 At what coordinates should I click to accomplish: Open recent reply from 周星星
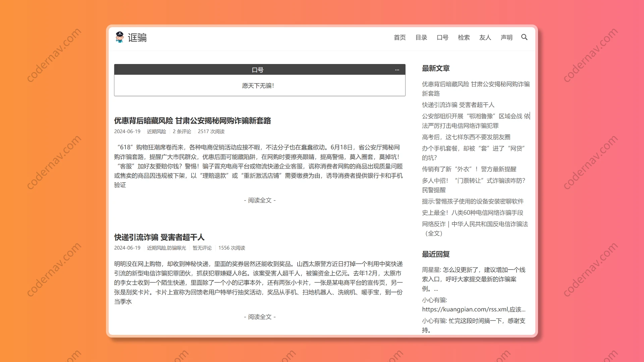473,279
